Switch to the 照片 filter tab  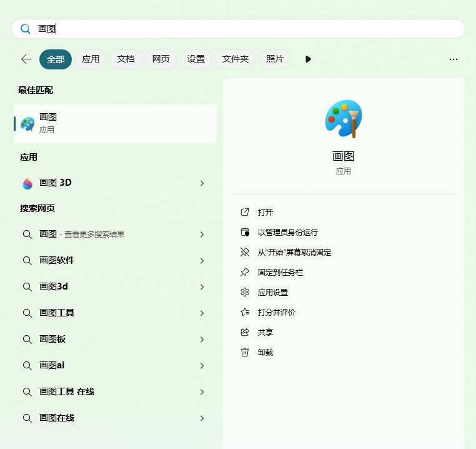pos(275,59)
